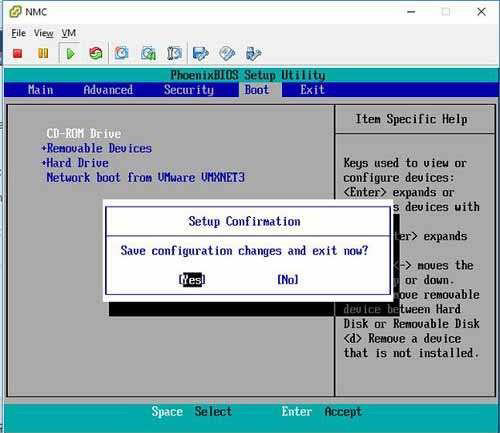The width and height of the screenshot is (500, 433).
Task: Close the NMC window
Action: point(481,12)
